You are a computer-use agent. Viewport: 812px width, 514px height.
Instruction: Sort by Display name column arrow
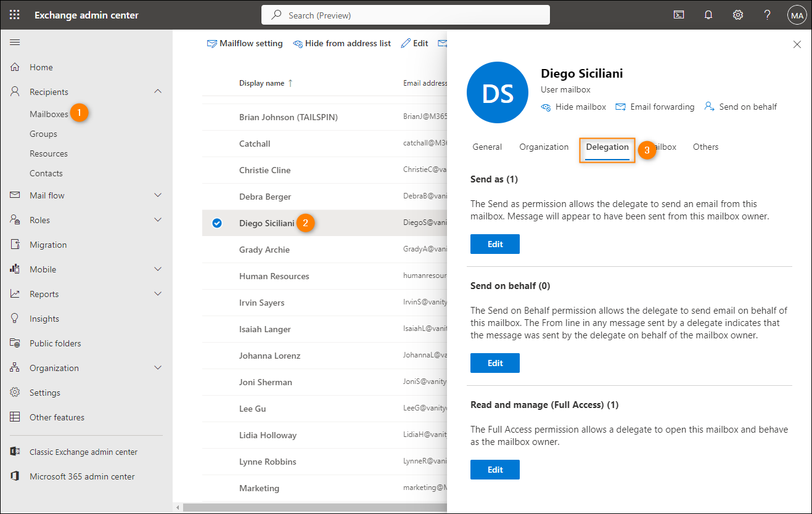(x=290, y=83)
